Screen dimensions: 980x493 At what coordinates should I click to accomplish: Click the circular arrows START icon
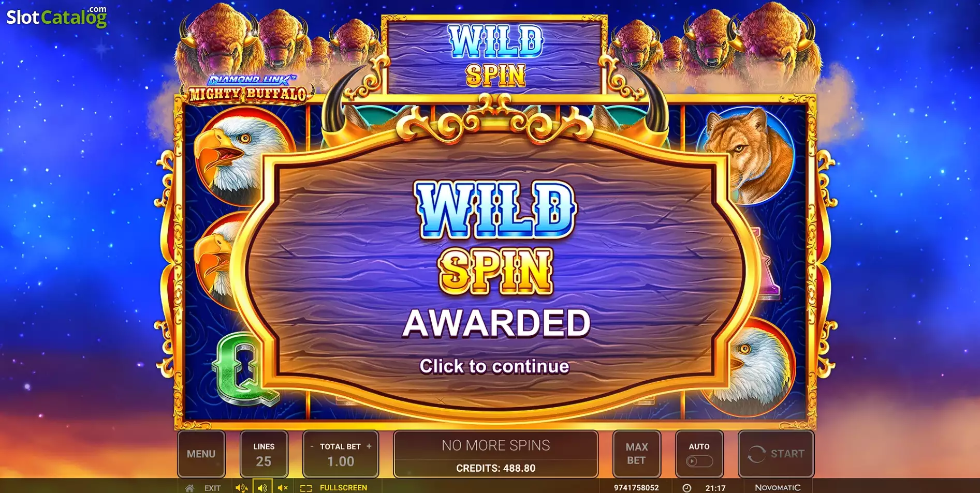point(756,454)
